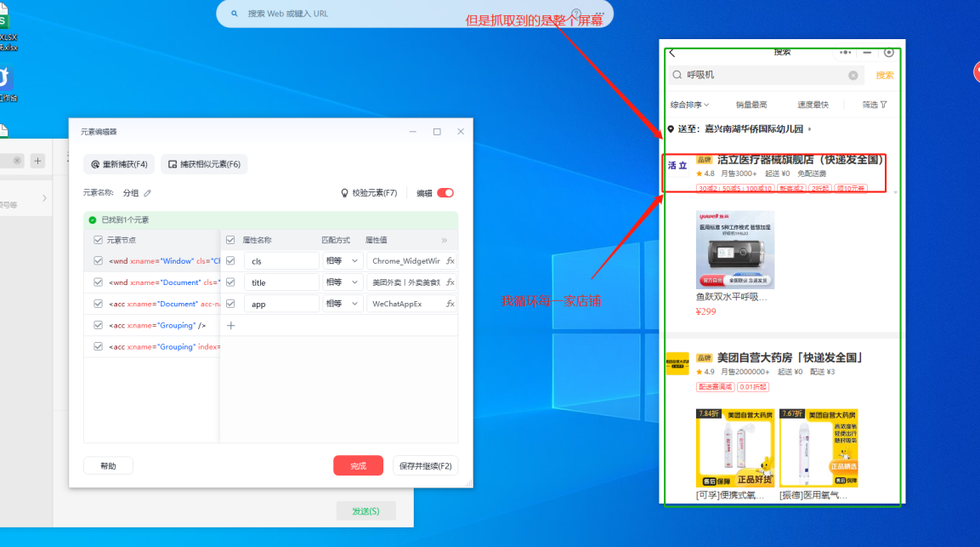Click the 搜索 Web 或键入 URL box
The height and width of the screenshot is (547, 980).
pyautogui.click(x=415, y=13)
